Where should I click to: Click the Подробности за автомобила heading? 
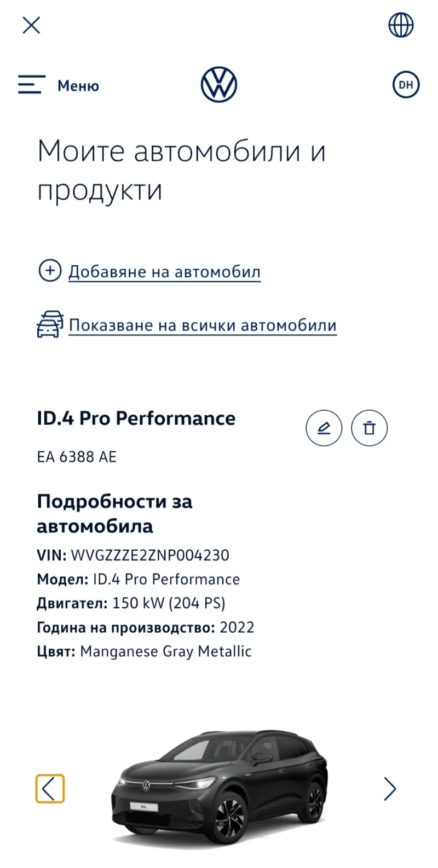[x=115, y=513]
